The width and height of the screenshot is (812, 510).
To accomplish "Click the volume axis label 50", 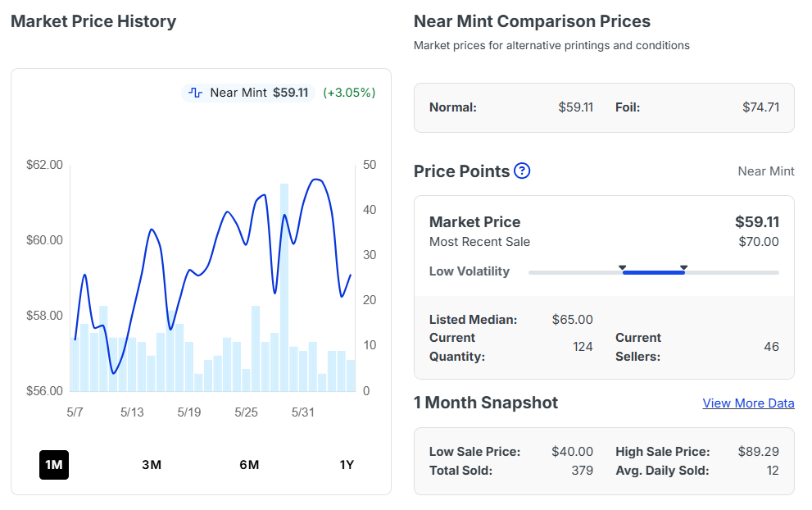I will click(370, 165).
